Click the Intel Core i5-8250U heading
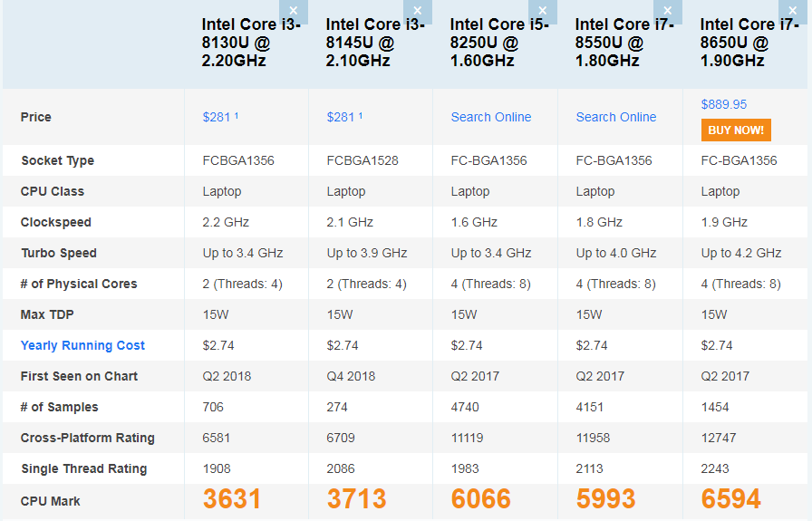Screen dimensions: 812x521 click(x=497, y=43)
